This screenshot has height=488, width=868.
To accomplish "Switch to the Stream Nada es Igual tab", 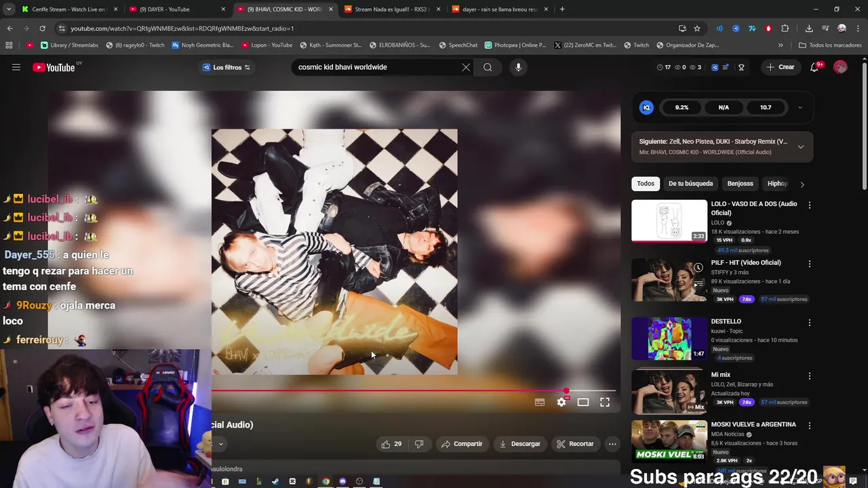I will point(392,9).
